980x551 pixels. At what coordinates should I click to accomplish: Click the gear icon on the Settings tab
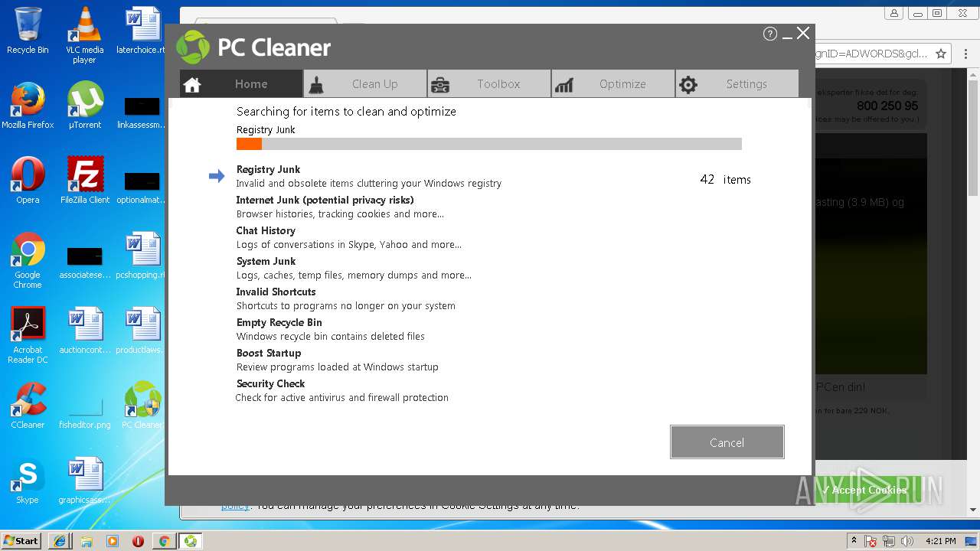coord(688,85)
